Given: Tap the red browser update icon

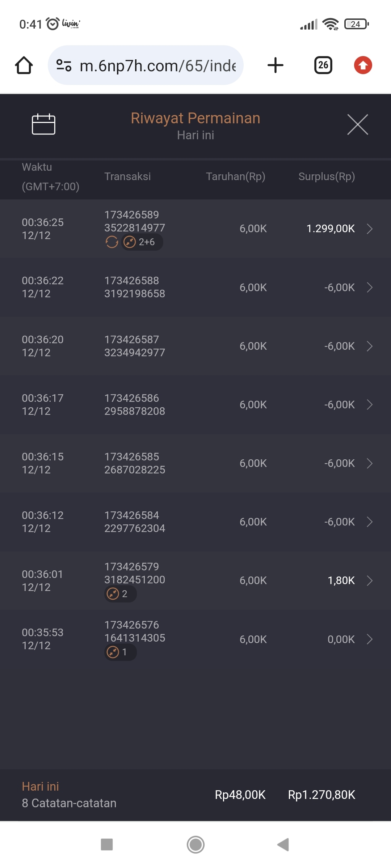Looking at the screenshot, I should pos(363,65).
